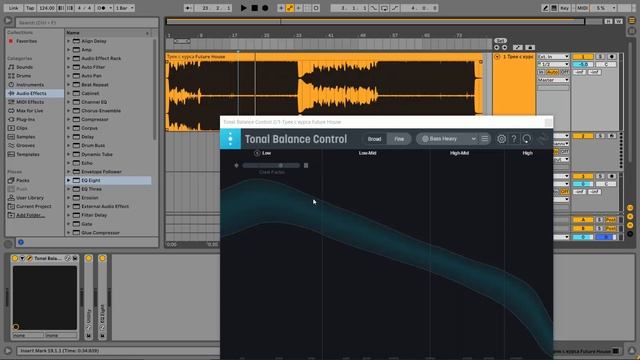Expand the Compressor folder
The image size is (640, 360).
[69, 119]
